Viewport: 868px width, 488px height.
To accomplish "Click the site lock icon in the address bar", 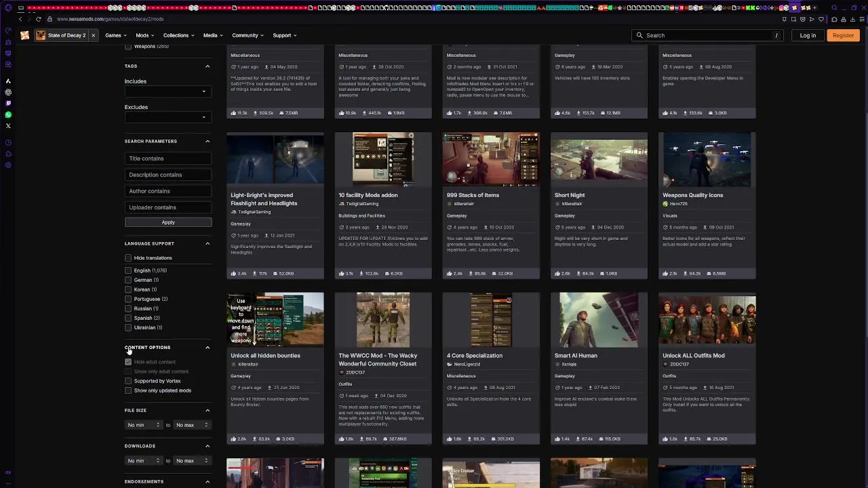I will click(x=50, y=19).
